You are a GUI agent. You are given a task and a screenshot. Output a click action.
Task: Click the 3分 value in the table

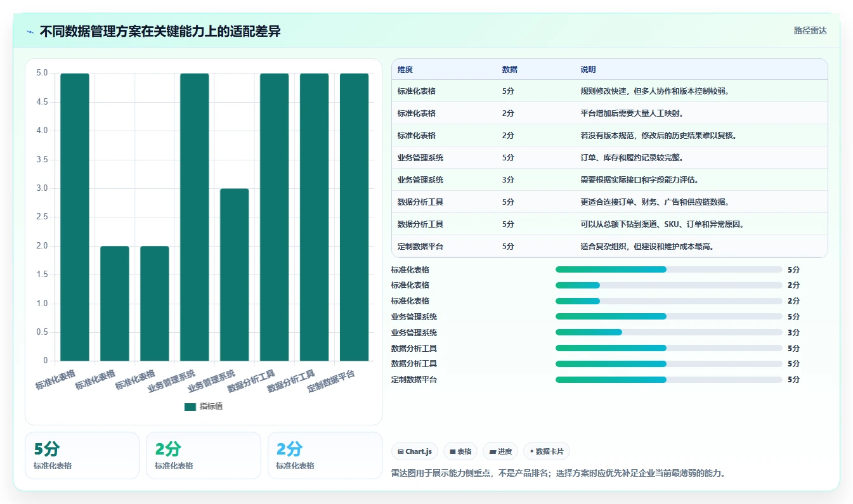(x=508, y=180)
